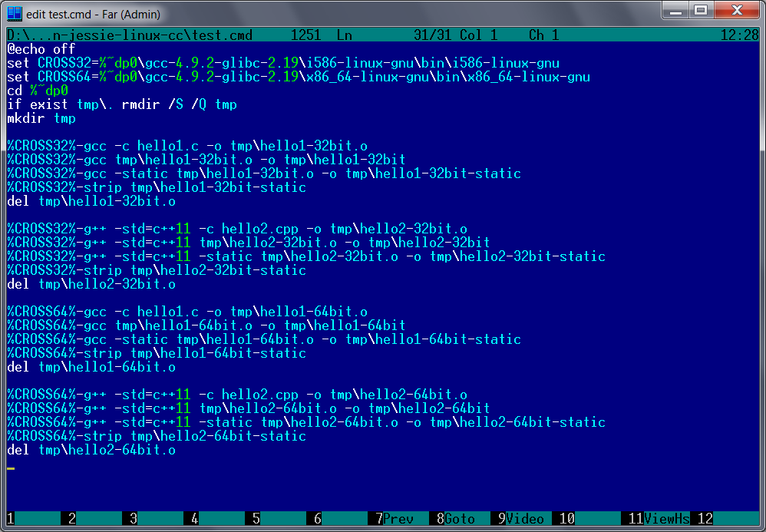This screenshot has height=532, width=766.
Task: Place cursor on '@echo off' line
Action: pyautogui.click(x=41, y=49)
